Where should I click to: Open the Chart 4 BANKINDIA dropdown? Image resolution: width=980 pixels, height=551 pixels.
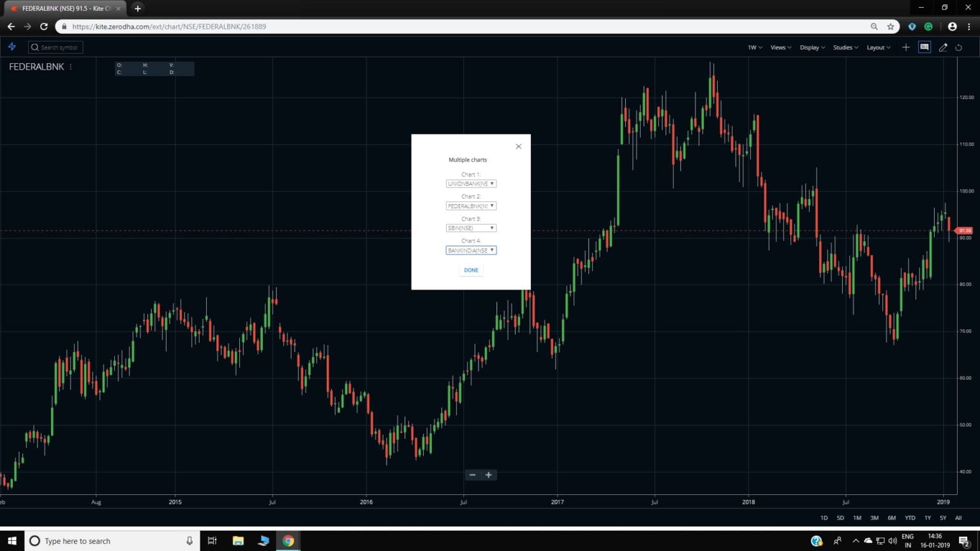click(471, 250)
